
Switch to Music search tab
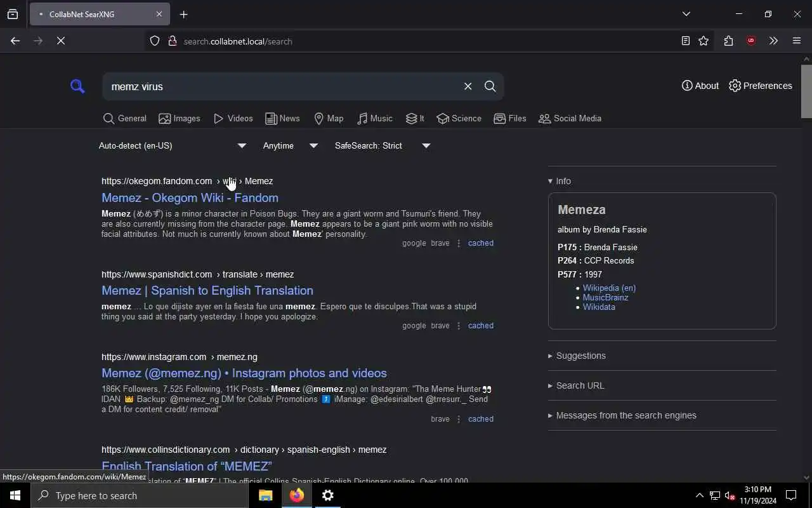point(374,119)
